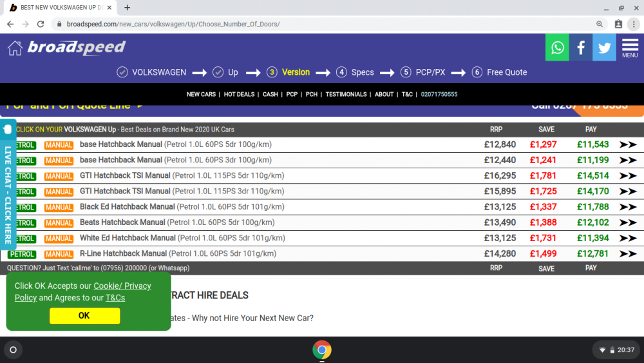Screen dimensions: 644x363
Task: Open Cookie/ Privacy Policy link
Action: 83,291
